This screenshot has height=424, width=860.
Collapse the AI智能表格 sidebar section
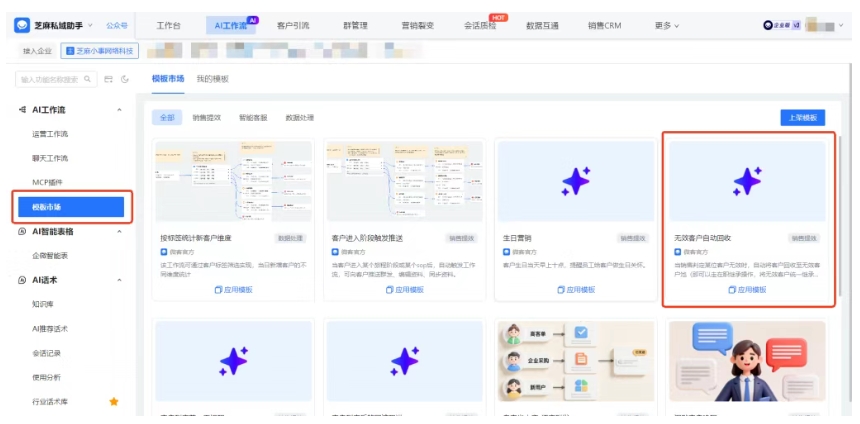pyautogui.click(x=120, y=232)
